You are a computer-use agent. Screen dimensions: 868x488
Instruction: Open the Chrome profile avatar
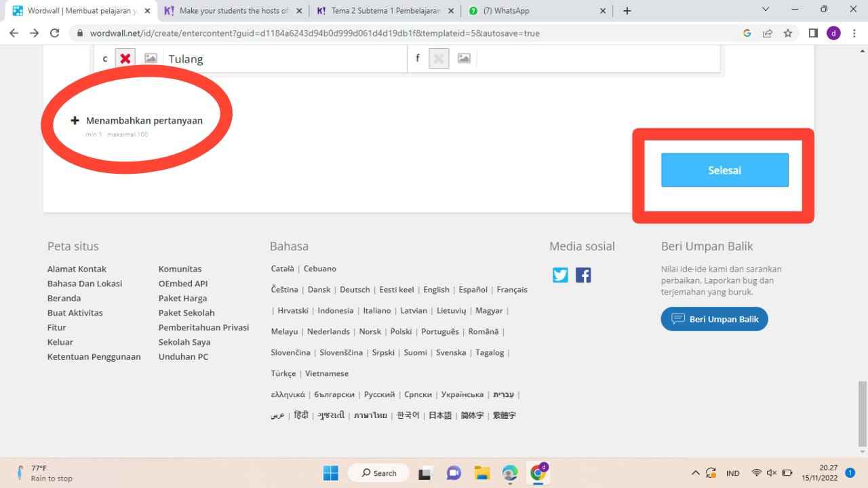(x=833, y=33)
